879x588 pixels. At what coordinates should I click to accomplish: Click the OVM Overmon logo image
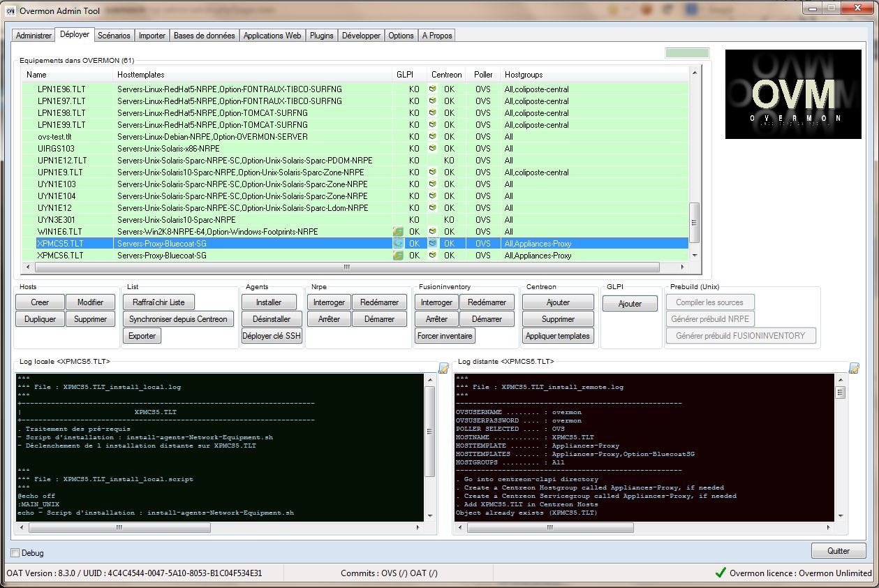click(792, 94)
